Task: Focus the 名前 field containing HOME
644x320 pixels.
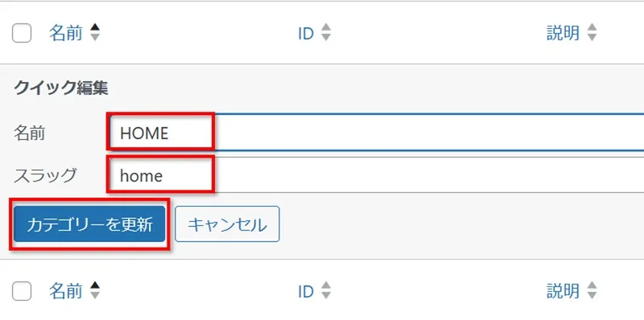Action: (x=376, y=133)
